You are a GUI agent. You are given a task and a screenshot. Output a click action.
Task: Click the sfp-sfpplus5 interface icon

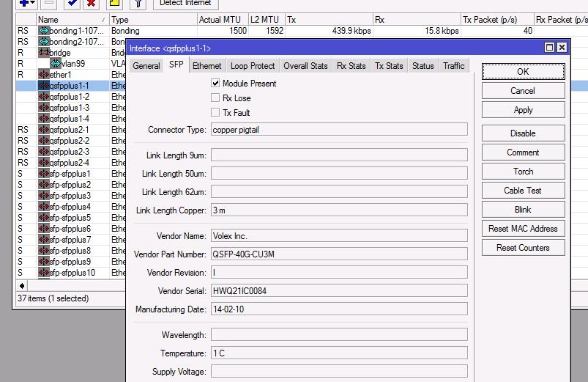pyautogui.click(x=43, y=218)
